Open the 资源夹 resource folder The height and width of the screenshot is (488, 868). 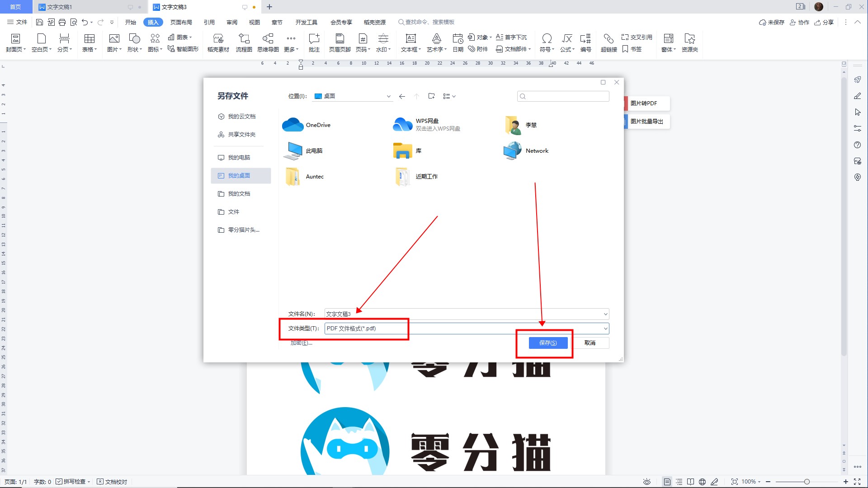[x=690, y=43]
